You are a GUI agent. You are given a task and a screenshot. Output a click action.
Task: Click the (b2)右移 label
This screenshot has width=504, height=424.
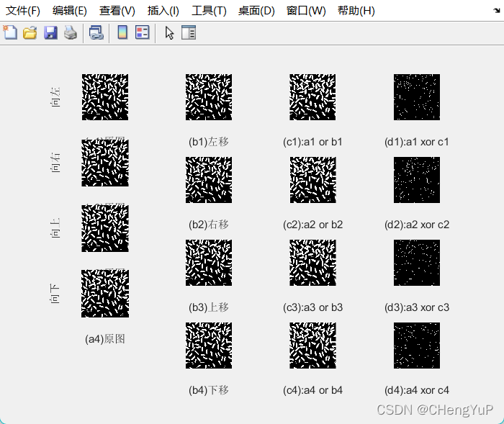[209, 225]
